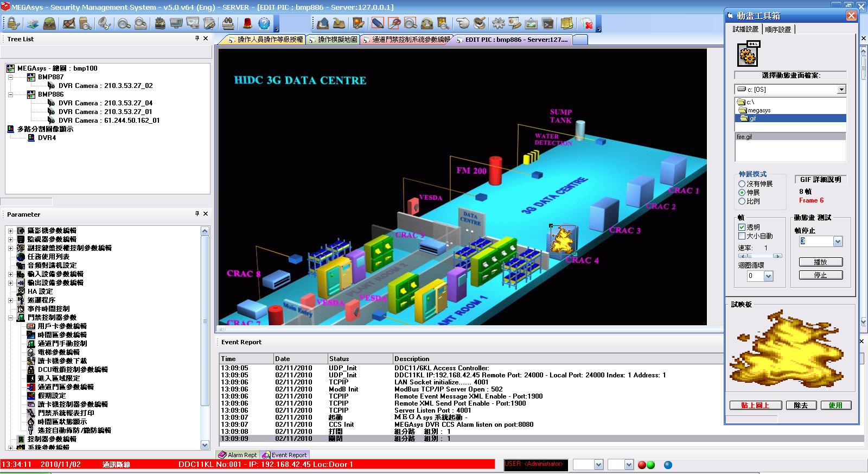The width and height of the screenshot is (868, 474).
Task: Select the 沒有伸展 radio option
Action: (742, 184)
